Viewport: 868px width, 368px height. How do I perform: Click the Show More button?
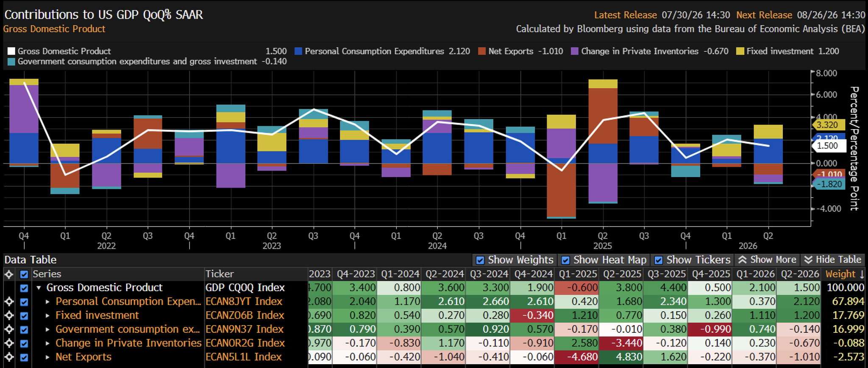pyautogui.click(x=767, y=260)
